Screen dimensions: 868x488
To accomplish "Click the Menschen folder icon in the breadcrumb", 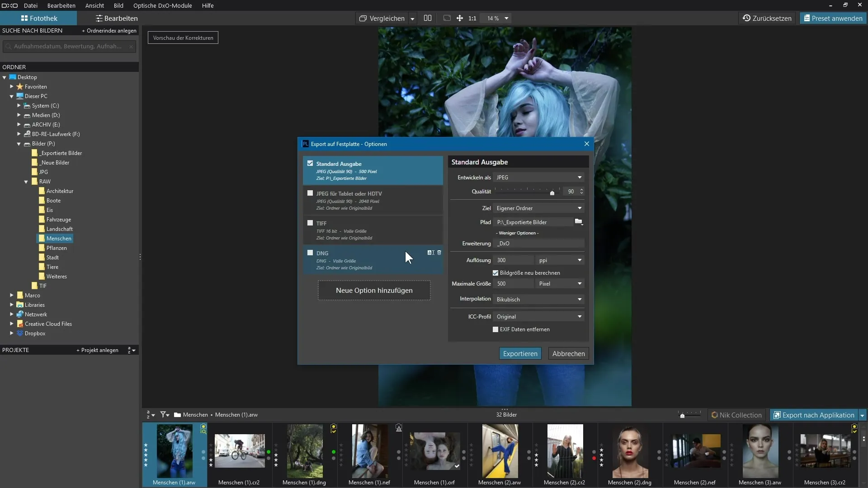I will [x=177, y=415].
